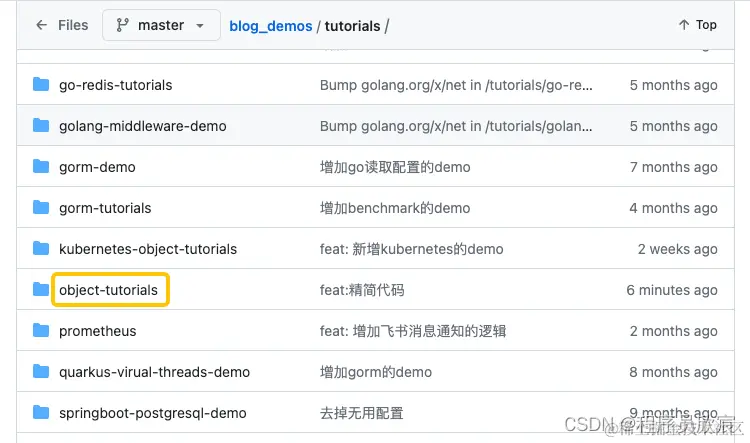Open the go-redis-tutorials folder
Screen dimensions: 750x443
pos(116,85)
